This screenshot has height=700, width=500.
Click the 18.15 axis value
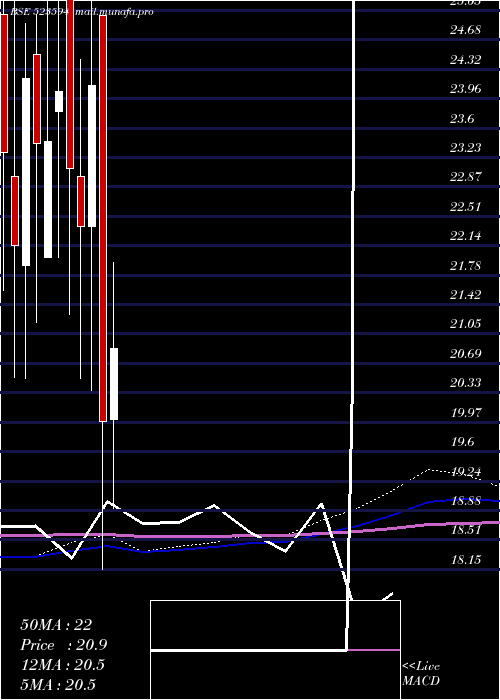(465, 559)
